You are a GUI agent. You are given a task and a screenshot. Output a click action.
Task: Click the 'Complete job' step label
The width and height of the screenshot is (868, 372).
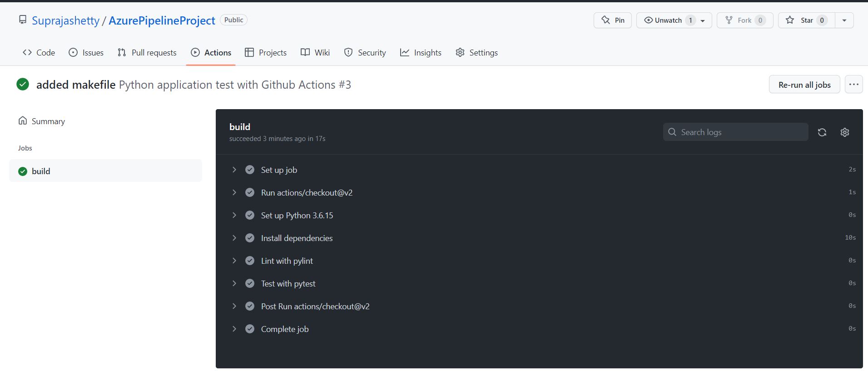pos(285,329)
